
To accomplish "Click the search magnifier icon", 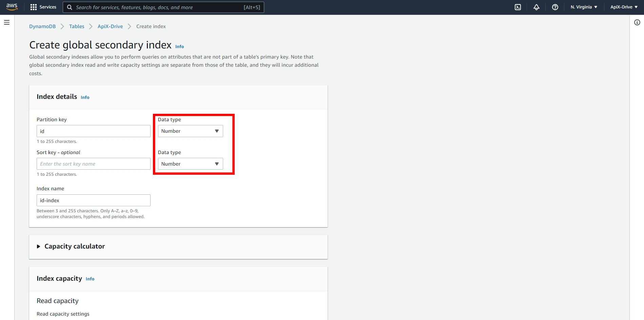I will click(70, 7).
